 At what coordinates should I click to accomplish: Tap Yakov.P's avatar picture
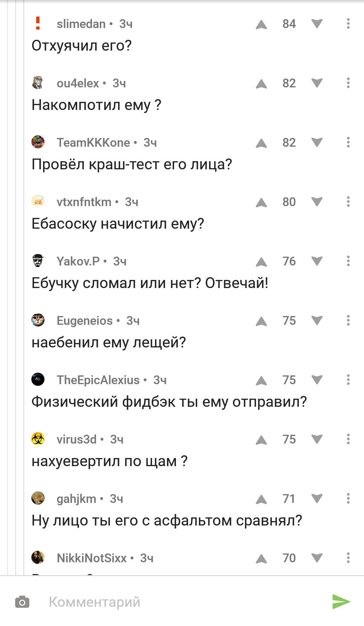38,261
